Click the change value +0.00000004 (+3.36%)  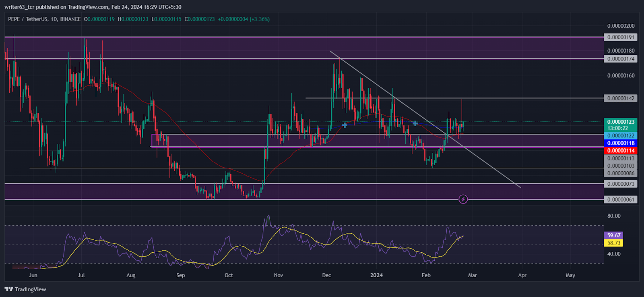coord(244,19)
